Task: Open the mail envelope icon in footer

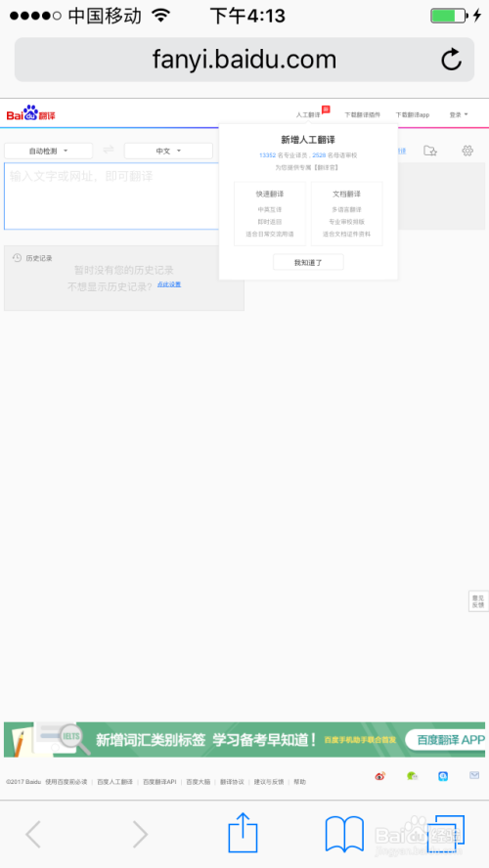Action: point(474,775)
